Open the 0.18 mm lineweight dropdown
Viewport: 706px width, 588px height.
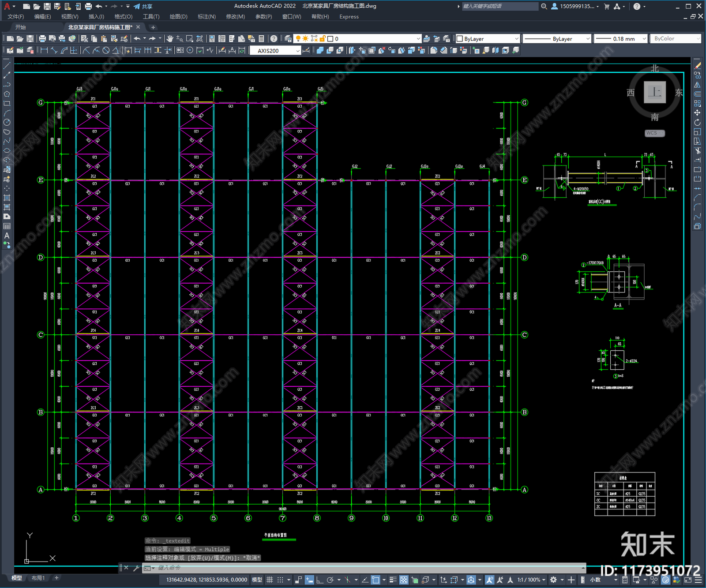point(621,39)
